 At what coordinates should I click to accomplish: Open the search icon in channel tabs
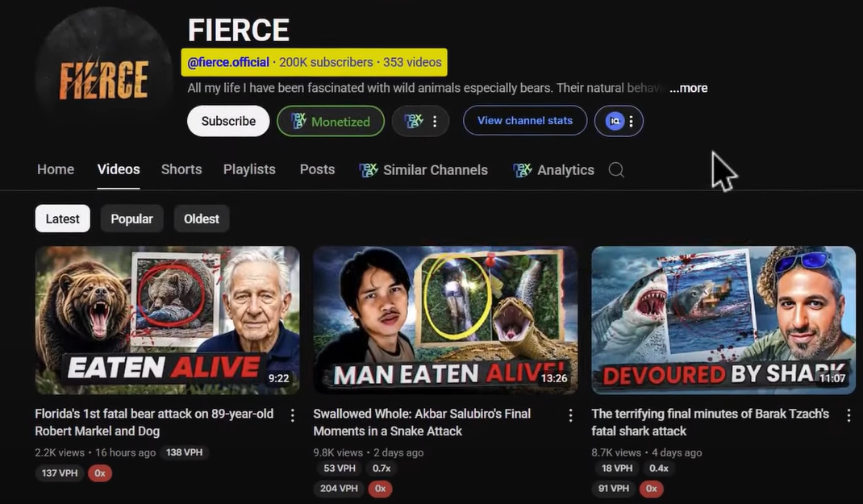pyautogui.click(x=616, y=169)
